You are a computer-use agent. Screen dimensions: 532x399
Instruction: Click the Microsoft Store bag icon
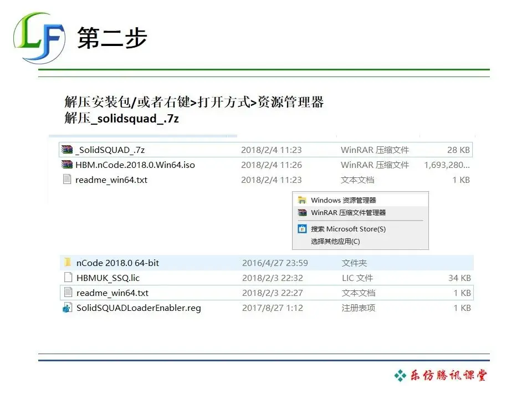tap(302, 229)
